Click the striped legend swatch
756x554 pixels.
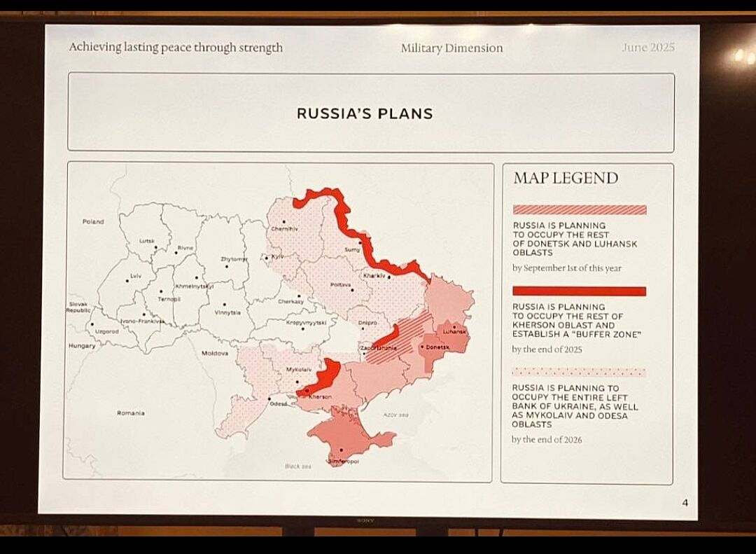click(579, 209)
